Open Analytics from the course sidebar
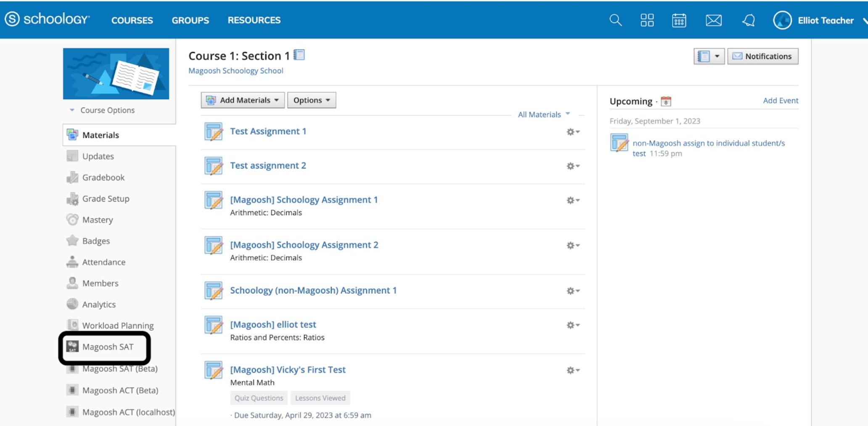This screenshot has height=426, width=868. [99, 304]
